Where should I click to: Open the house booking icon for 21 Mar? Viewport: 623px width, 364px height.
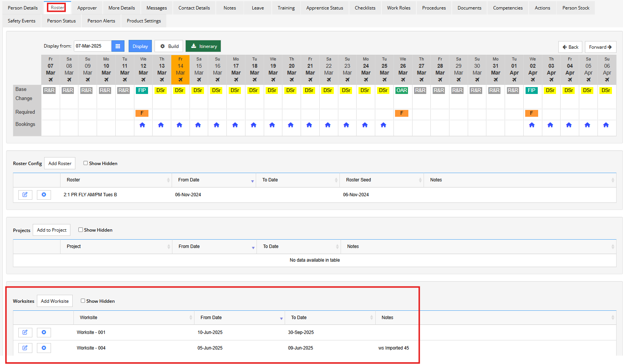(309, 125)
